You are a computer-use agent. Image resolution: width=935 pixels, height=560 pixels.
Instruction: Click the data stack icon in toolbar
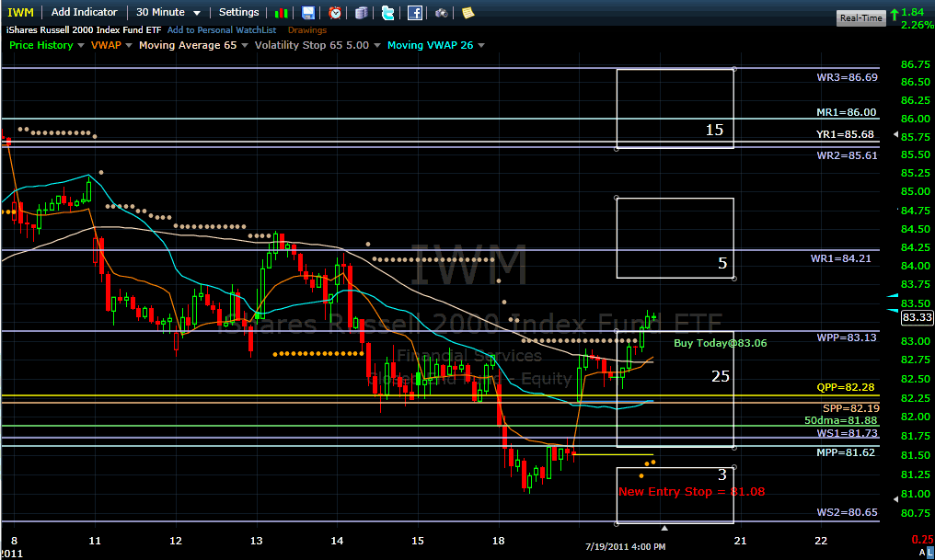(362, 13)
